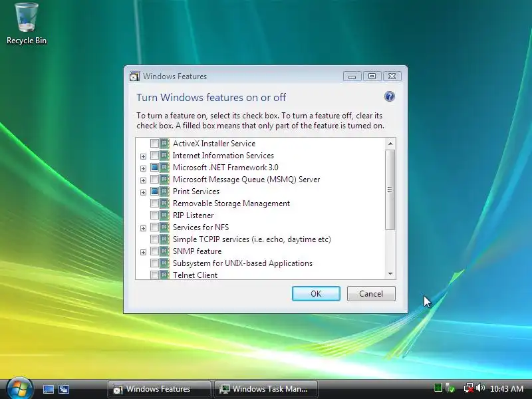Enable the ActiveX Installer Service checkbox
532x399 pixels.
coord(154,144)
